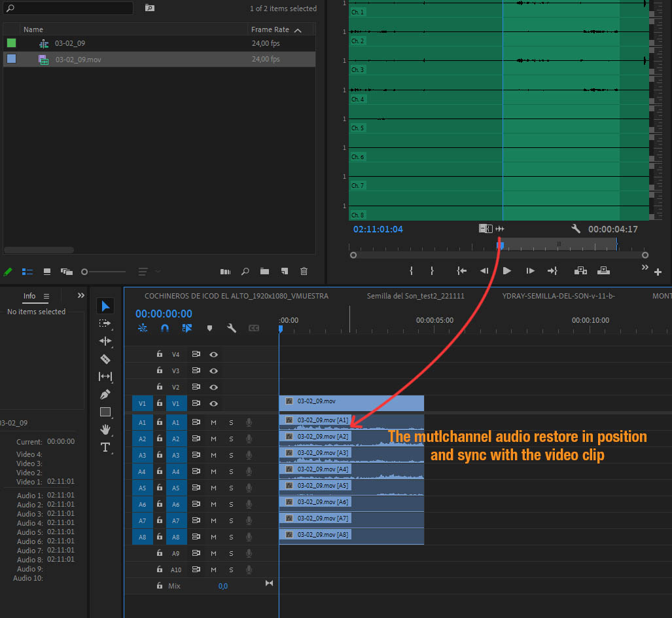Open the Frame Rate column sort dropdown
The width and height of the screenshot is (672, 618).
(x=298, y=29)
